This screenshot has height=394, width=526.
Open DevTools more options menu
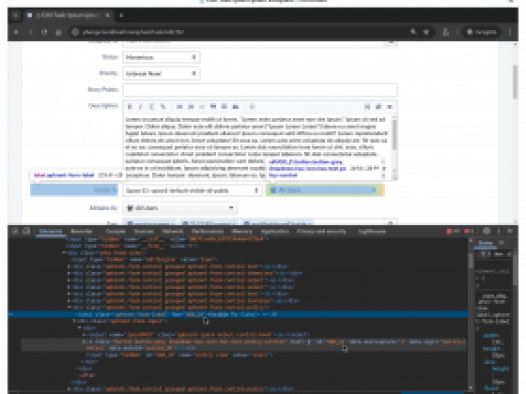pyautogui.click(x=498, y=231)
